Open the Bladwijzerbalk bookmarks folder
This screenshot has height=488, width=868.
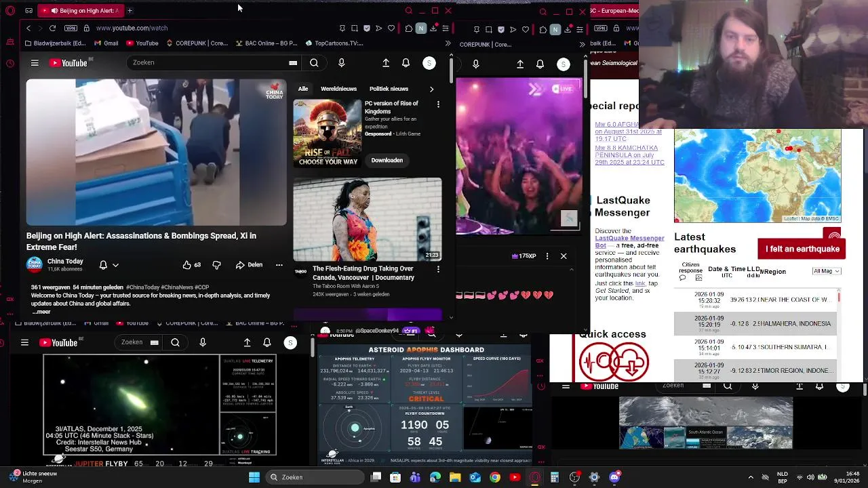pos(55,43)
